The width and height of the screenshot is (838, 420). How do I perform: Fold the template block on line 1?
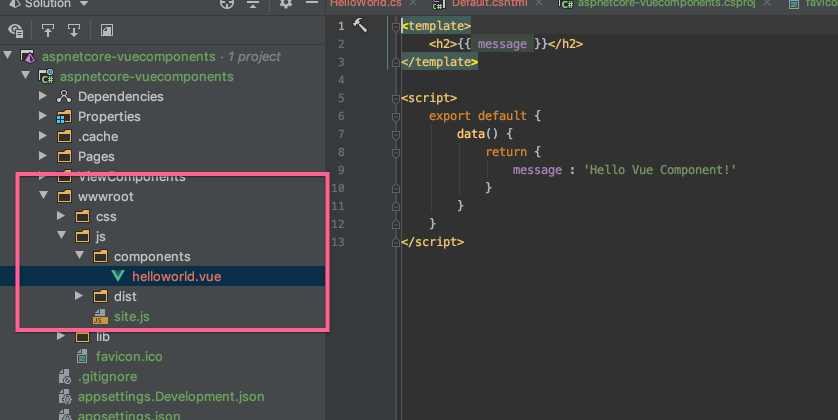395,26
